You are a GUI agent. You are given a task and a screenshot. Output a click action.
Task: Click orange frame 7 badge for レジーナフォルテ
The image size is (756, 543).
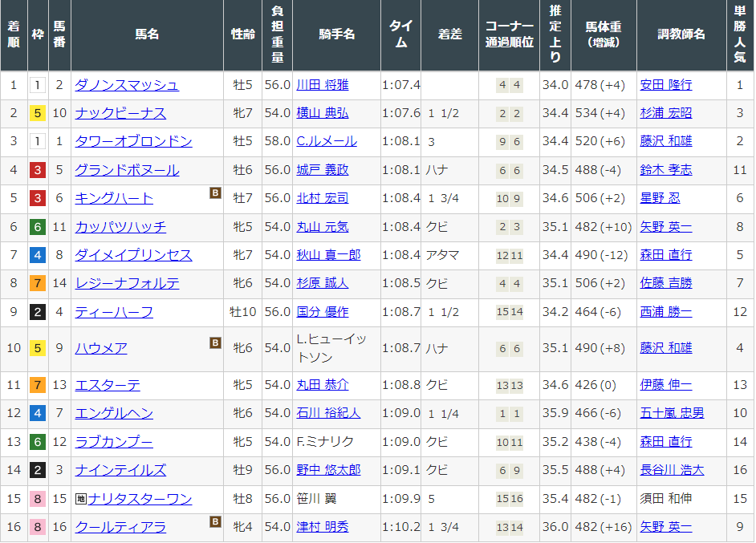point(38,283)
